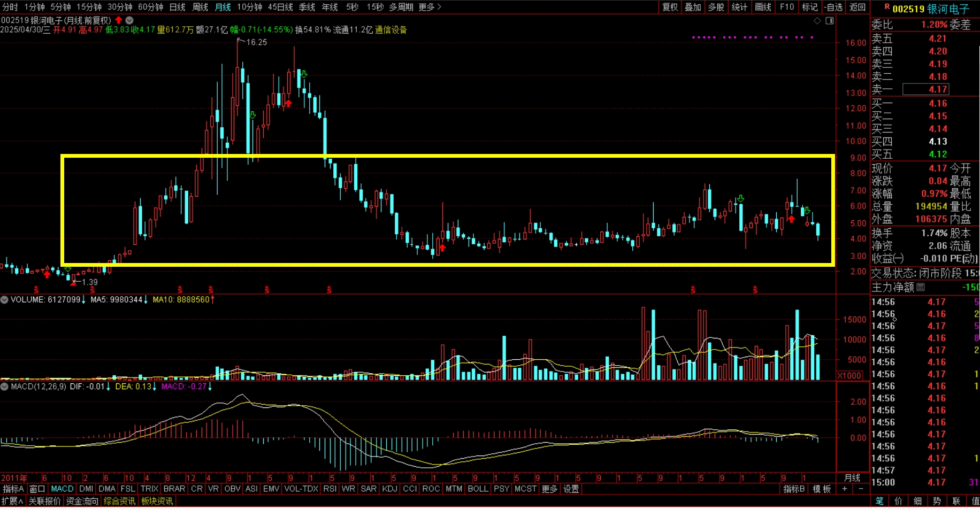This screenshot has height=510, width=980.
Task: Expand the 扩展 panel toggle
Action: click(x=12, y=501)
